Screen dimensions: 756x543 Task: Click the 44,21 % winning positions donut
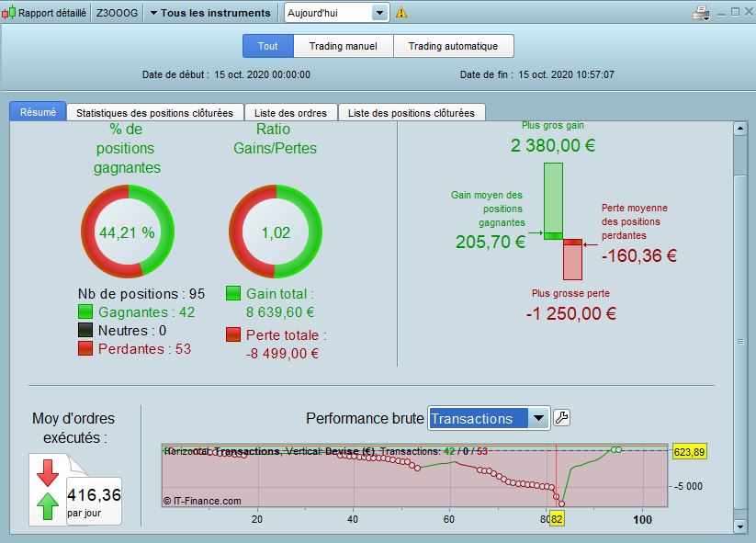(x=128, y=232)
